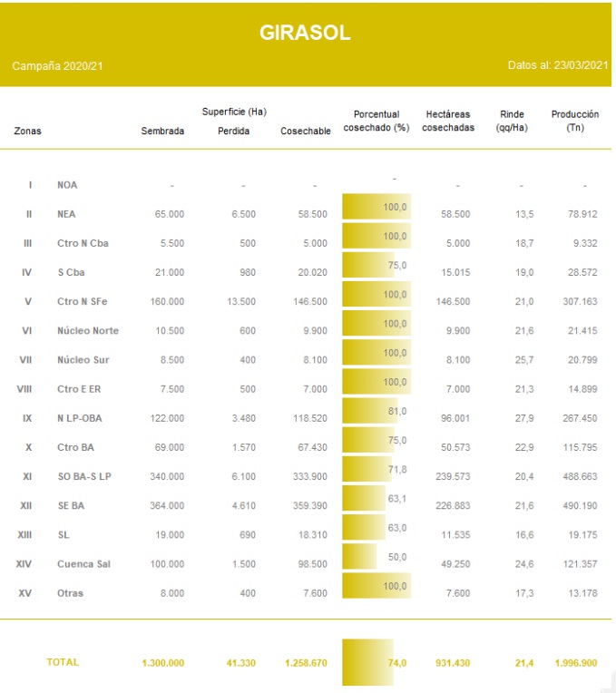Click the S Cba perdida value 980
Screen dimensions: 616x693
244,273
